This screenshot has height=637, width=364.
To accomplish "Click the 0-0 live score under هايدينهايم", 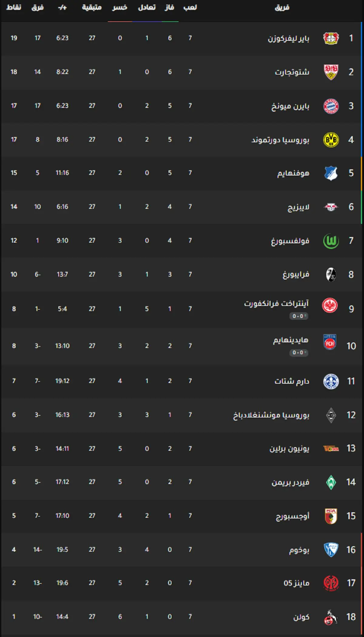I will [x=299, y=353].
